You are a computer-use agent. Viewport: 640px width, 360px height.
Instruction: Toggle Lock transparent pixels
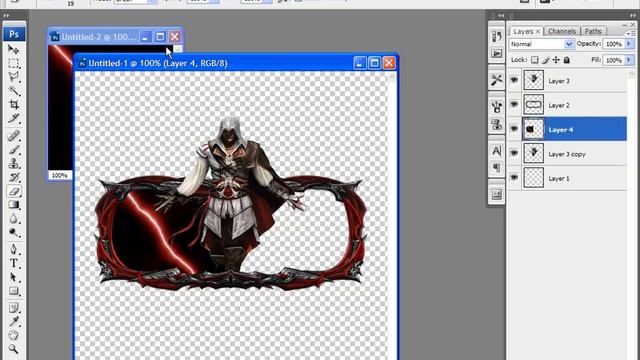tap(535, 60)
